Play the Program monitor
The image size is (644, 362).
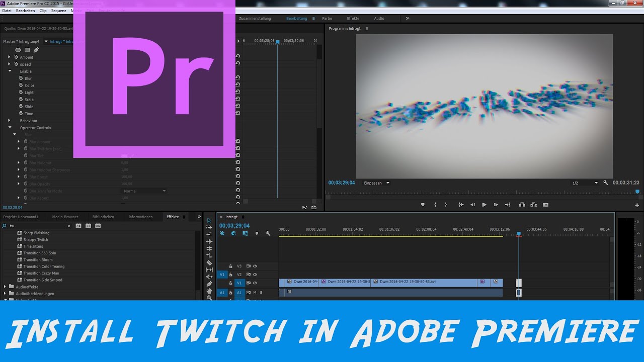pos(484,205)
